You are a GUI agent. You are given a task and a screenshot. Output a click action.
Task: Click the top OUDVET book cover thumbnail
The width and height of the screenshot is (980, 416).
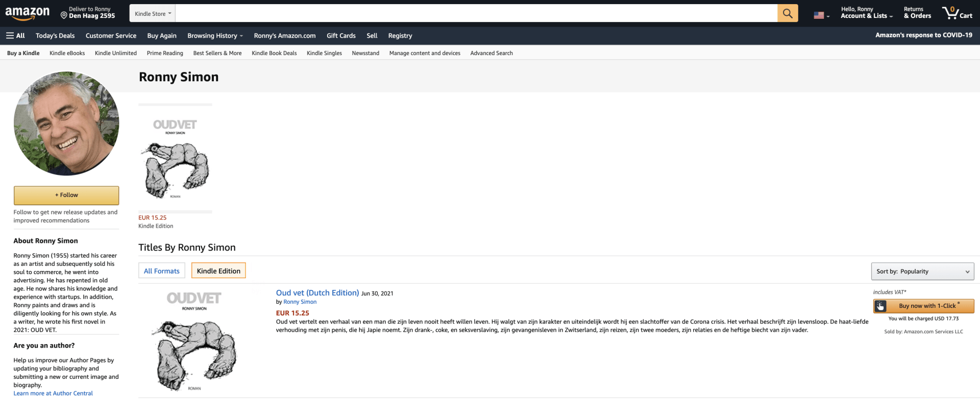(175, 158)
